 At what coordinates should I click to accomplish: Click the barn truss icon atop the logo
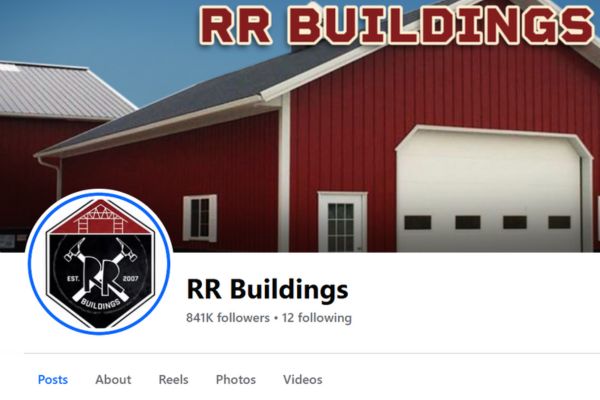click(x=99, y=217)
